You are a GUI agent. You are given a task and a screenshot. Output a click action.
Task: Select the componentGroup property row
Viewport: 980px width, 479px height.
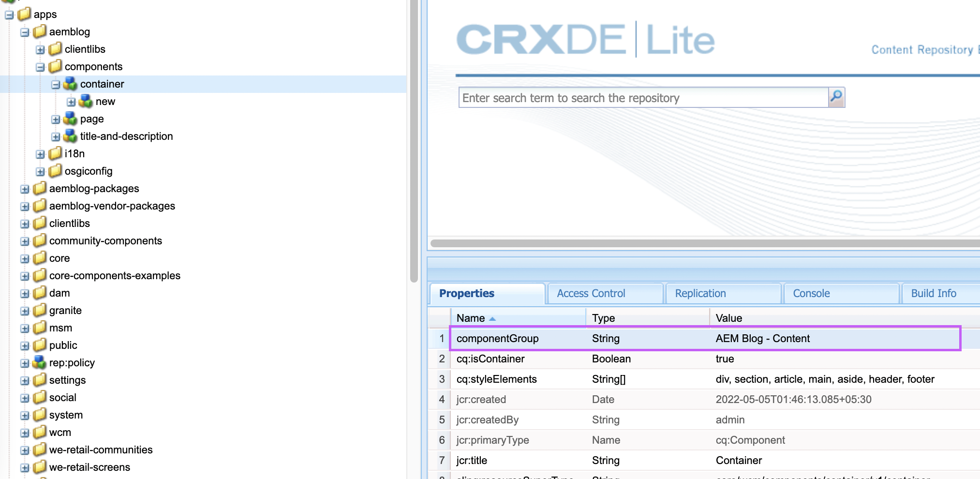(704, 338)
